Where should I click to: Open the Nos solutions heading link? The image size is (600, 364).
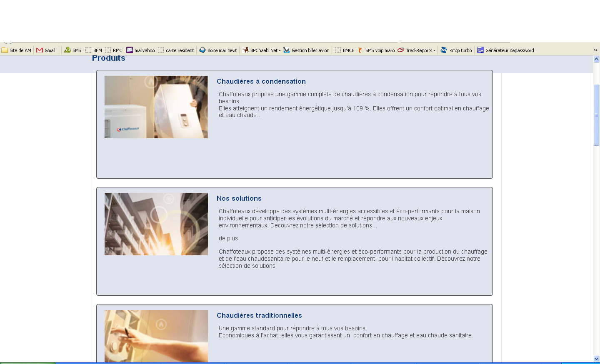[239, 199]
